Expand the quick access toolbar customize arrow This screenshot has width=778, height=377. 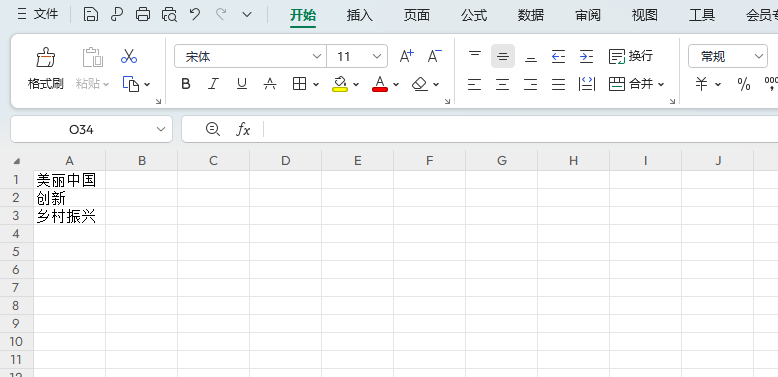[x=247, y=15]
